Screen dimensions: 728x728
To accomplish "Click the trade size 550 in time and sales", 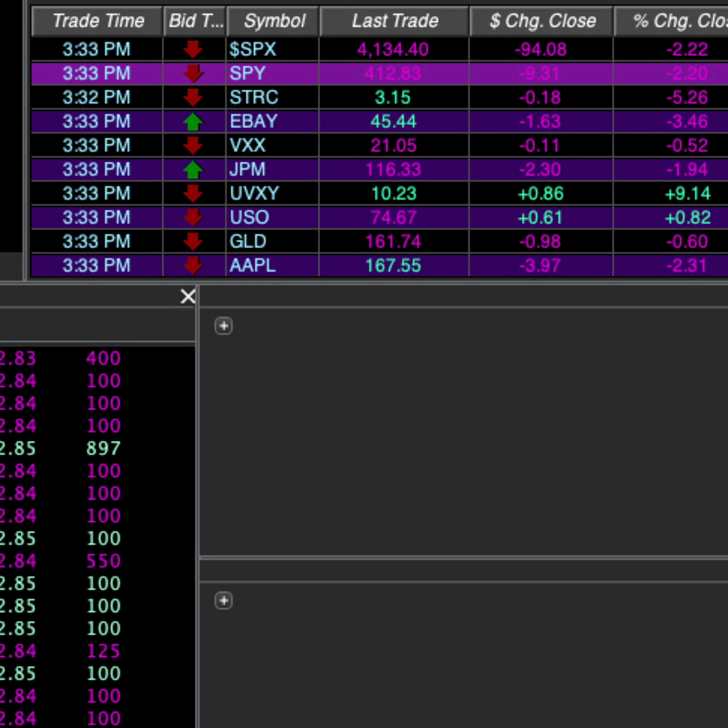I will click(x=103, y=561).
